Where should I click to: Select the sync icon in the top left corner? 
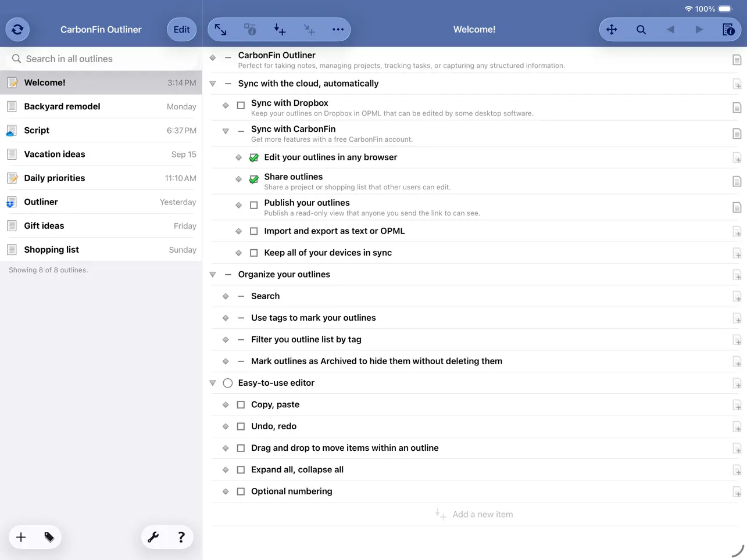click(17, 29)
